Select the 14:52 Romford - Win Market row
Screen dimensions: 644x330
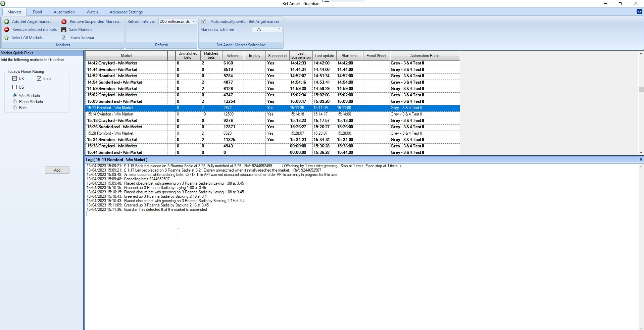tap(273, 76)
